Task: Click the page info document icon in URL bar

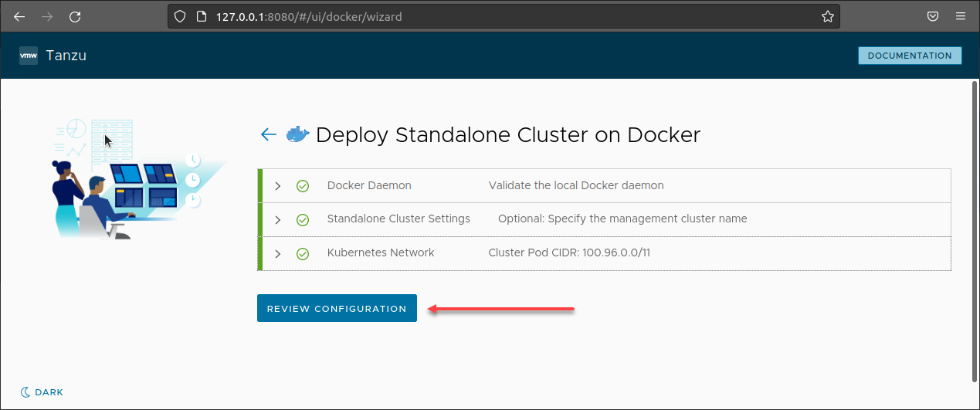Action: click(x=201, y=16)
